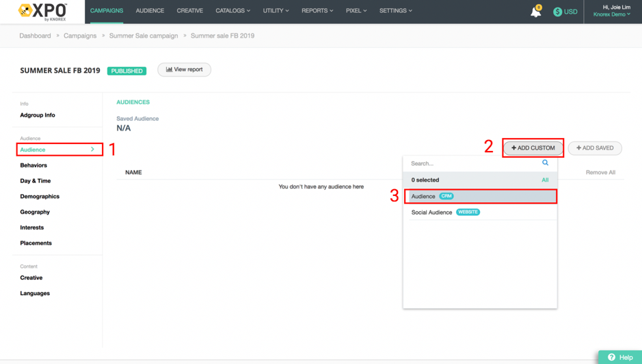Go to Summer Sale campaign breadcrumb
The image size is (642, 364).
pos(144,36)
